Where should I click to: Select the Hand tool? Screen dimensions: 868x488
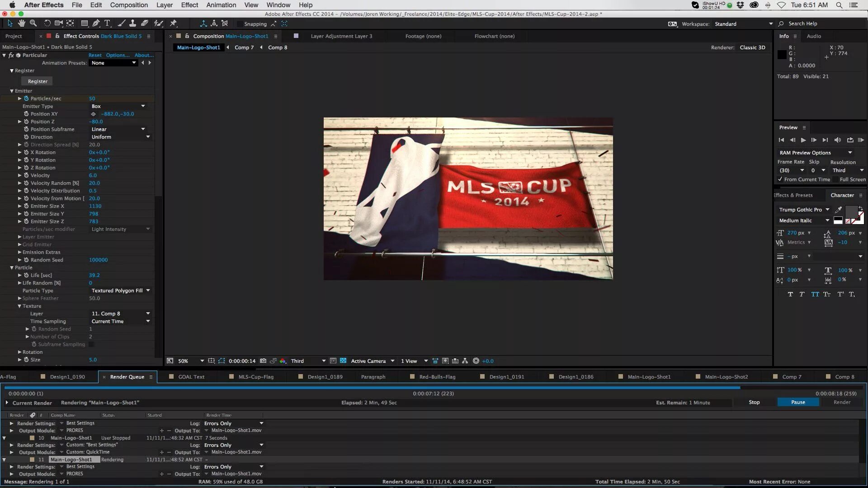pyautogui.click(x=21, y=23)
